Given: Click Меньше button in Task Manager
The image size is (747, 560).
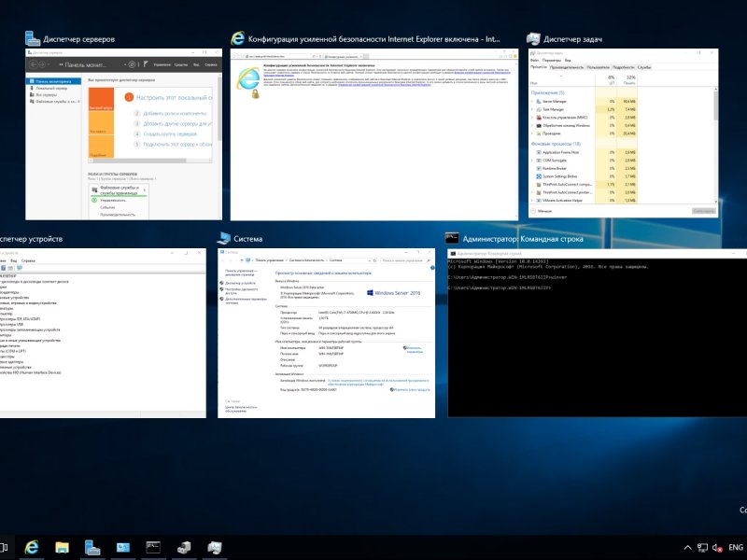Looking at the screenshot, I should [542, 211].
